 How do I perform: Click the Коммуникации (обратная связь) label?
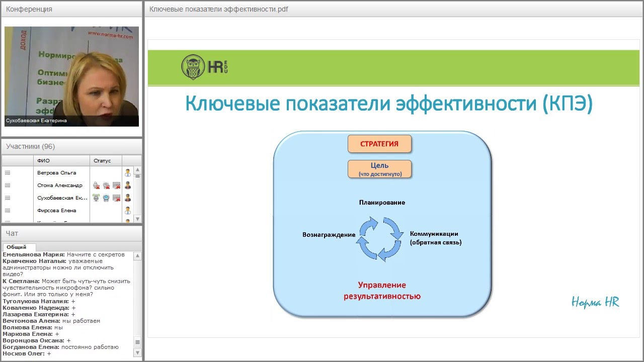click(x=436, y=238)
